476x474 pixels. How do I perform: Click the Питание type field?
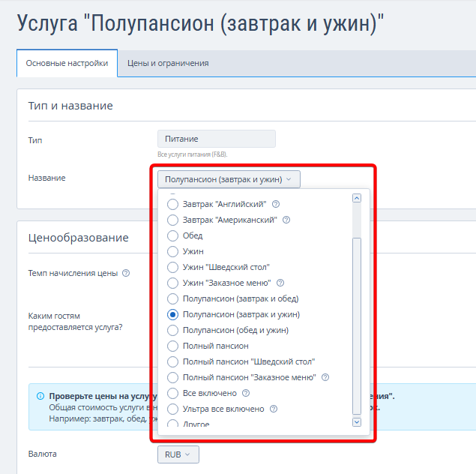point(217,139)
